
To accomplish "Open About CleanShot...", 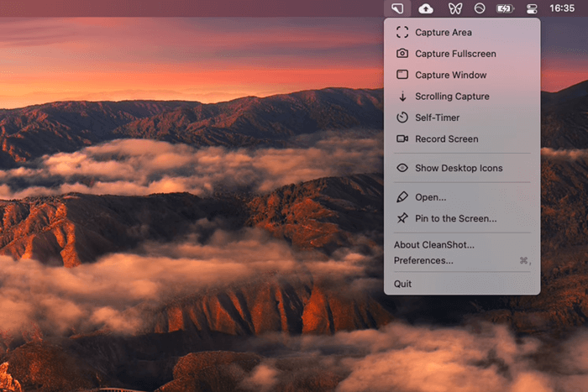I will pos(462,245).
